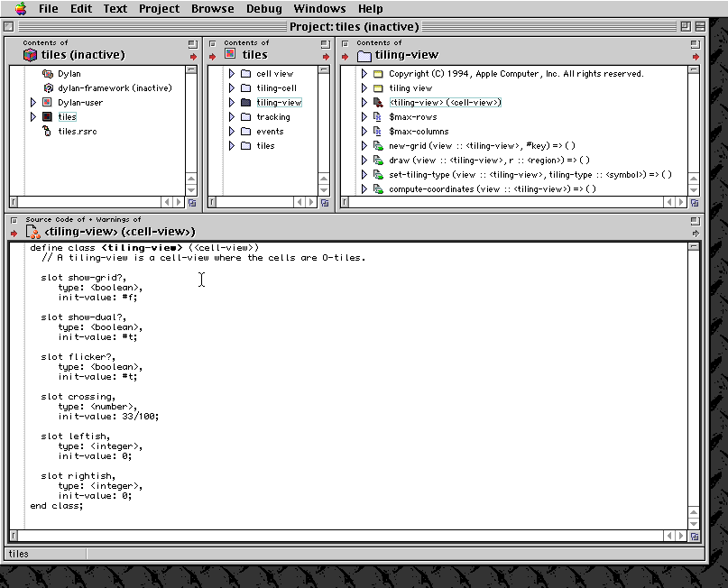Click the <tiling-view> class definition icon
728x588 pixels.
coord(378,102)
